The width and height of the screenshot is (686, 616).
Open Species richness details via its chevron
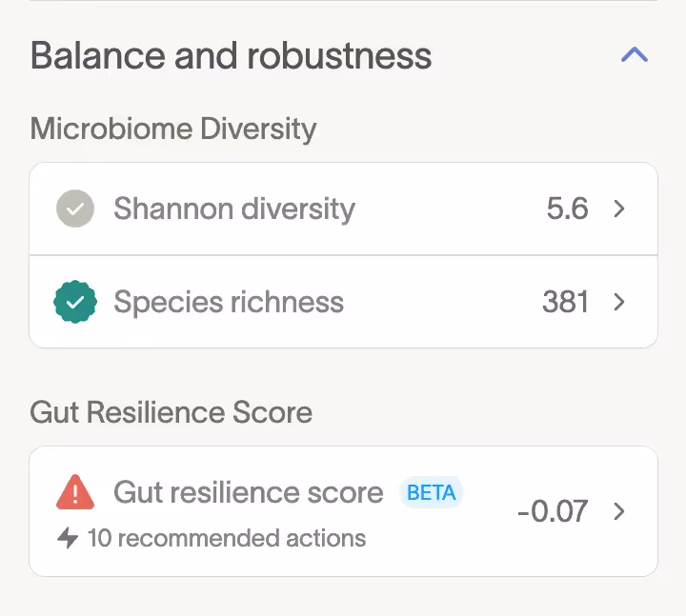coord(619,303)
